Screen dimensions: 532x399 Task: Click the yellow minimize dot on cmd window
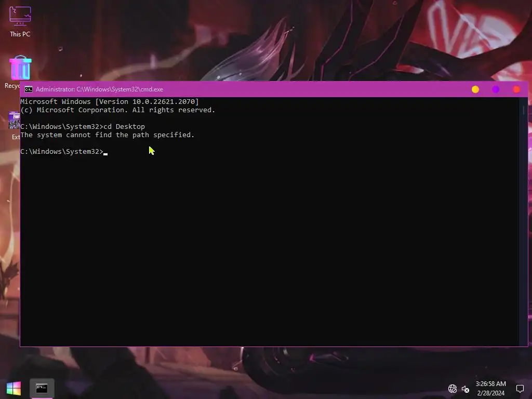click(475, 89)
